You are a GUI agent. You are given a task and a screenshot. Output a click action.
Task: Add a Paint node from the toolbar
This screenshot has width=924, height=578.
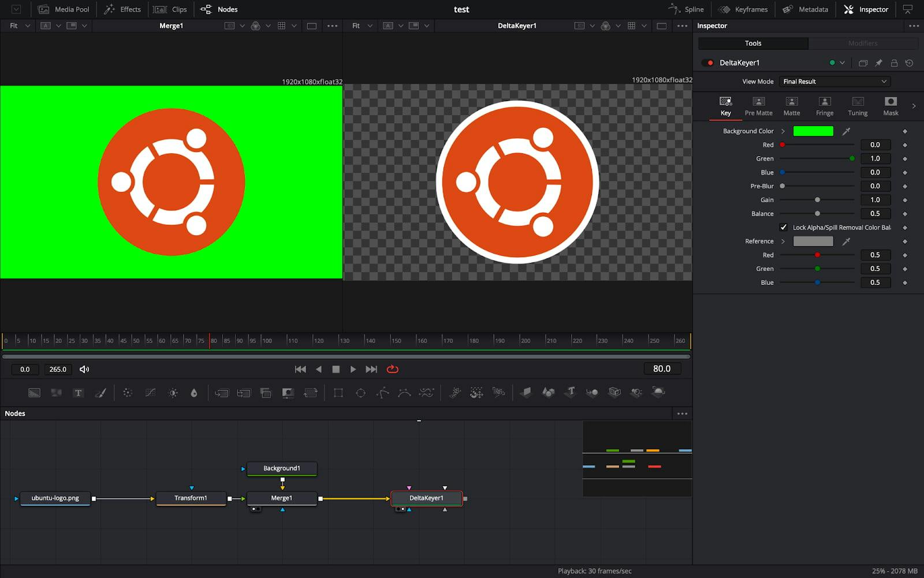pyautogui.click(x=99, y=392)
